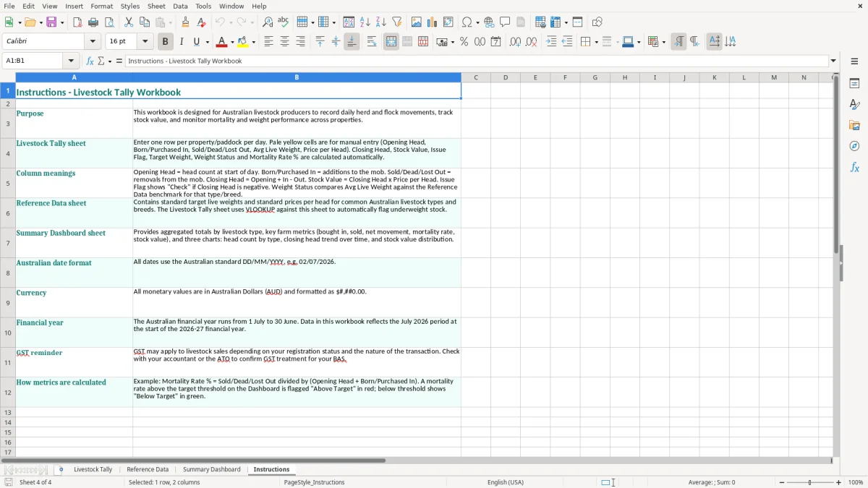868x488 pixels.
Task: Switch to Livestock Tally sheet tab
Action: tap(93, 469)
